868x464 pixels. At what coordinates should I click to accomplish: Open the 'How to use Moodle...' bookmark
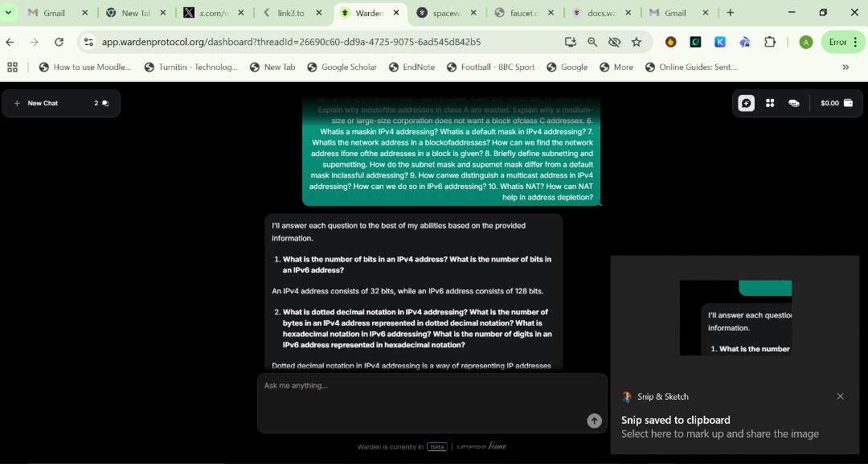[x=85, y=67]
